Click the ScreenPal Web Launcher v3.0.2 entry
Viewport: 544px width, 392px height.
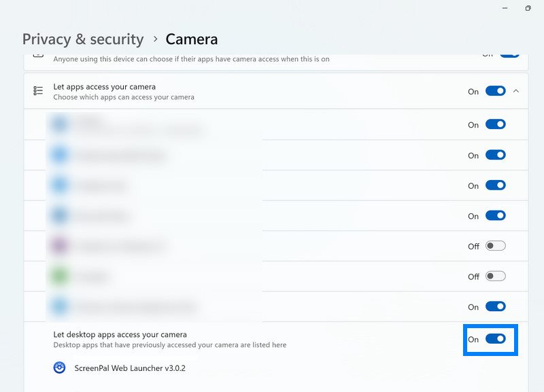coord(129,368)
